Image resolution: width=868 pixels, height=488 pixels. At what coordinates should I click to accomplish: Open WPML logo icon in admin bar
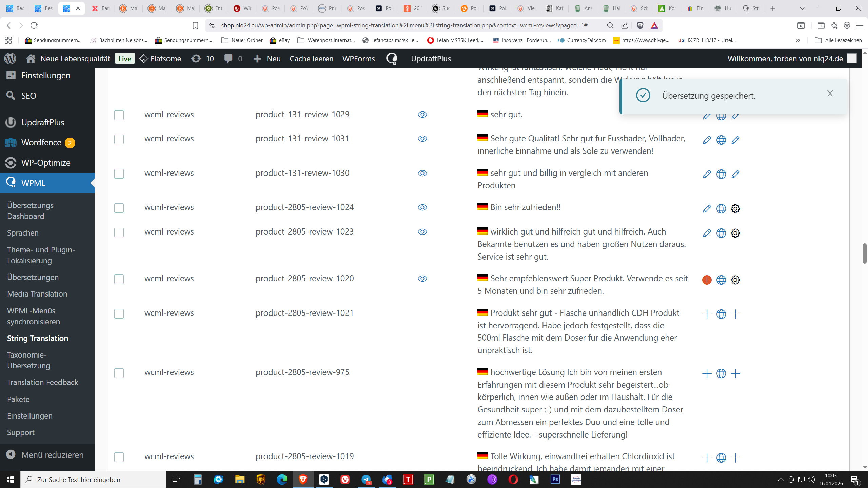(392, 59)
